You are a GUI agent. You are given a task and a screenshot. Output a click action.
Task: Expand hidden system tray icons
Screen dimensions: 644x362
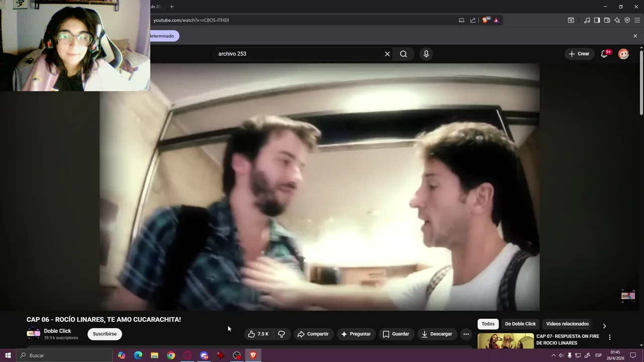(554, 355)
